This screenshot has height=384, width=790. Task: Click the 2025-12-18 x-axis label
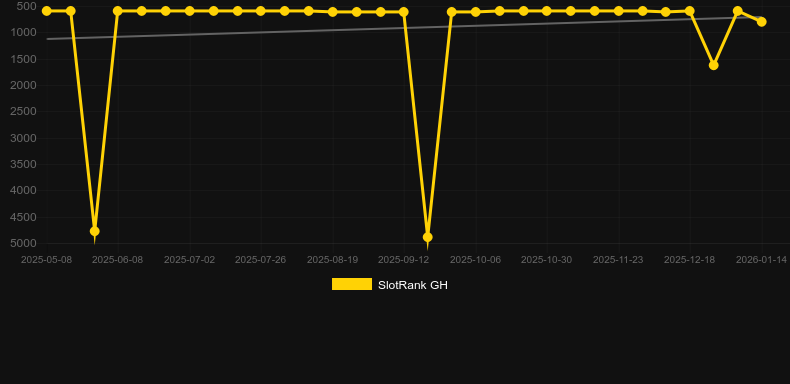click(x=689, y=260)
